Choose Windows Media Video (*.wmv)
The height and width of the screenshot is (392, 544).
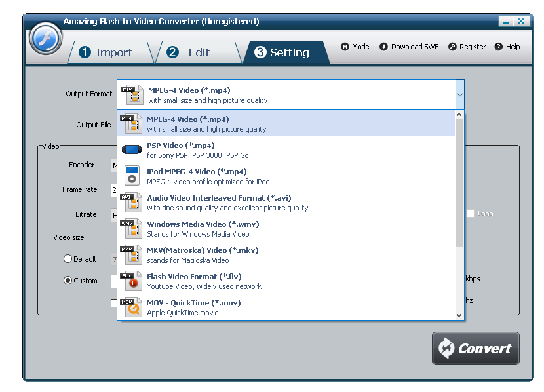[x=286, y=229]
